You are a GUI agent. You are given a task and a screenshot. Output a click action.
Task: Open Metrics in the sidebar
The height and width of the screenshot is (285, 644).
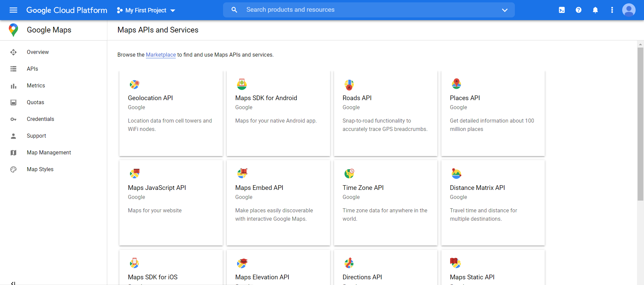tap(36, 86)
